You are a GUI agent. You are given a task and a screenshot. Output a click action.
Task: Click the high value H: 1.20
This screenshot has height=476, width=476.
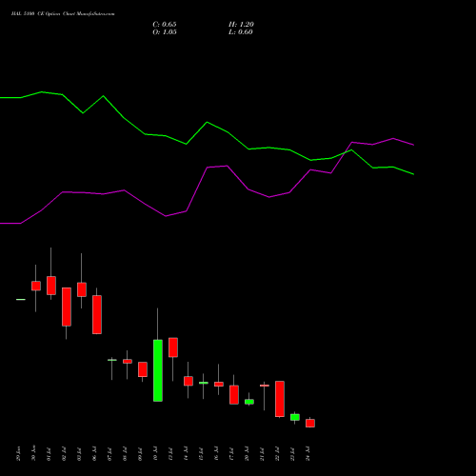pos(241,25)
